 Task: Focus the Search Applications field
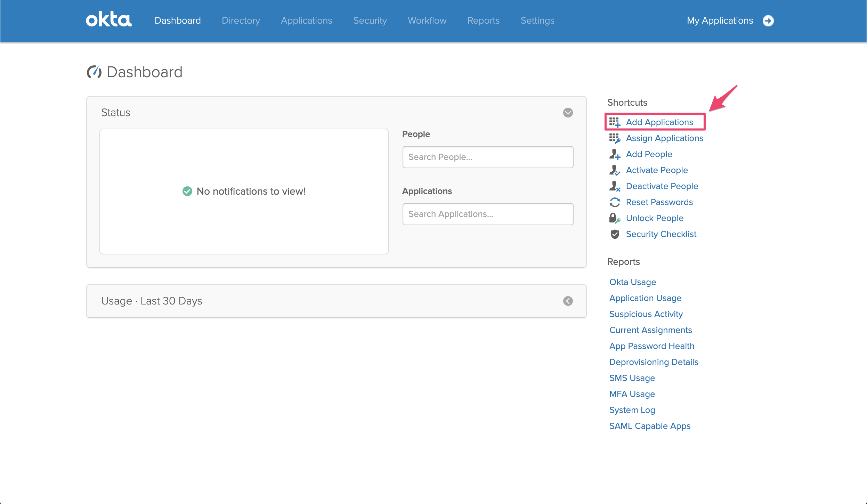point(488,214)
